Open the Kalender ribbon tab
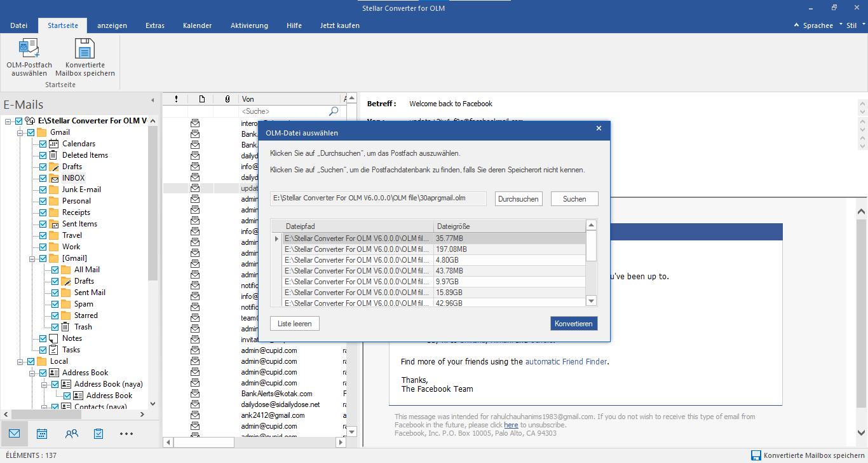 (197, 25)
